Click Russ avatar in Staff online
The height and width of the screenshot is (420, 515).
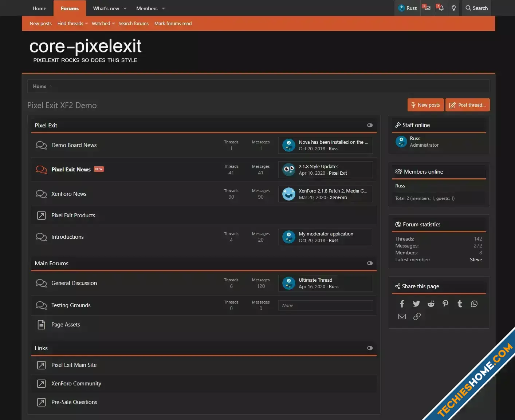[x=401, y=142]
